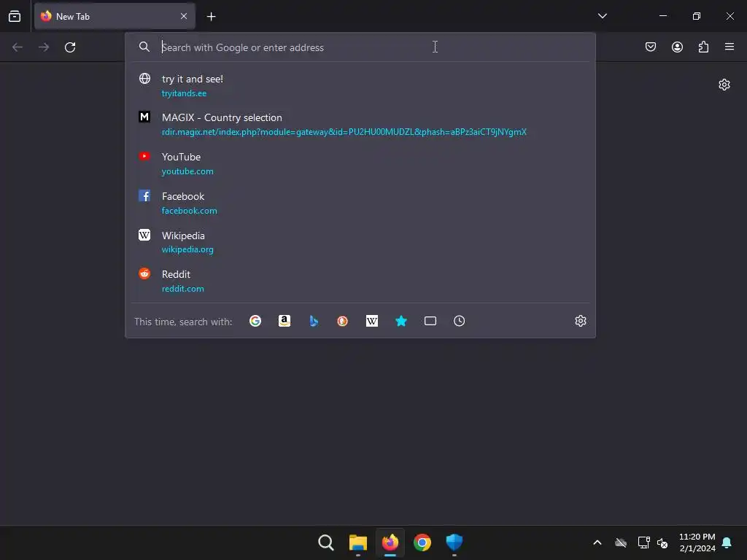Go forward one page
The height and width of the screenshot is (560, 747).
pyautogui.click(x=44, y=47)
